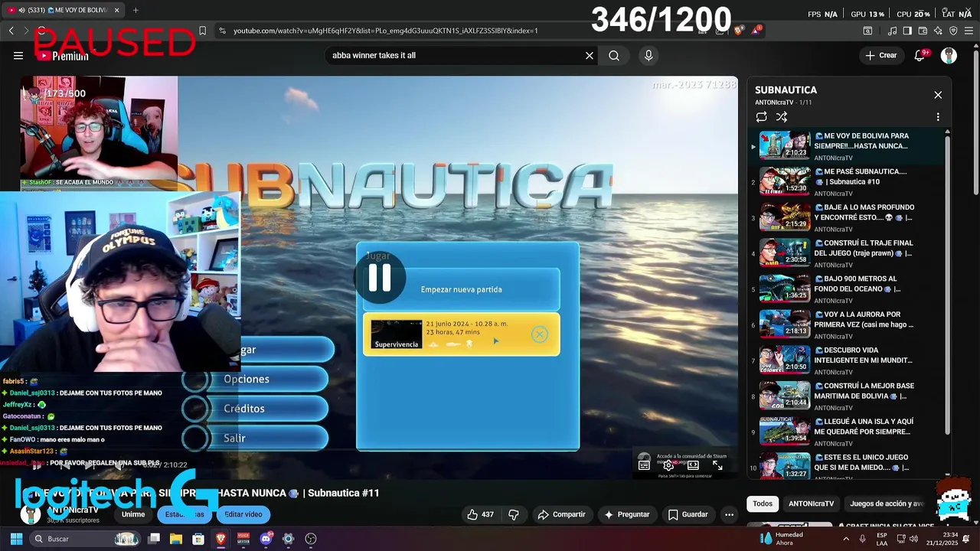Image resolution: width=980 pixels, height=551 pixels.
Task: Like the video with thumbs up
Action: tap(480, 514)
